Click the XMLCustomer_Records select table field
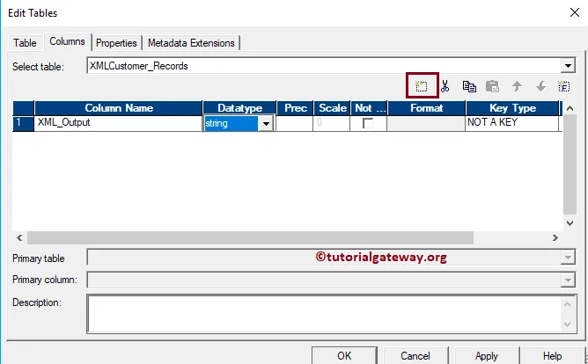Image resolution: width=588 pixels, height=364 pixels. 325,66
